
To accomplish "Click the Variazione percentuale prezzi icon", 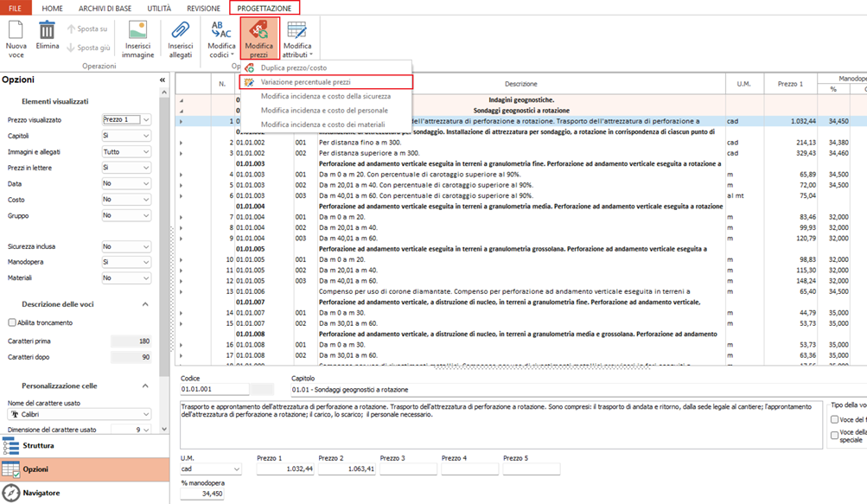I will [x=249, y=82].
